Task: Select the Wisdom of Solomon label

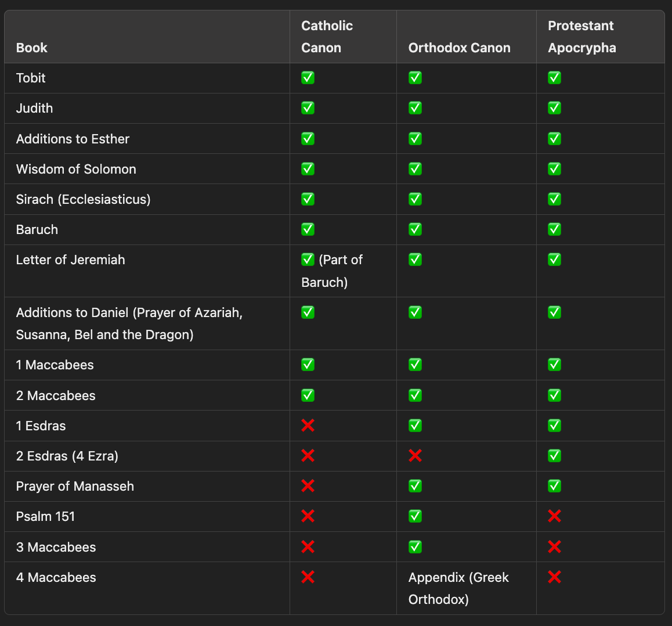Action: 76,169
